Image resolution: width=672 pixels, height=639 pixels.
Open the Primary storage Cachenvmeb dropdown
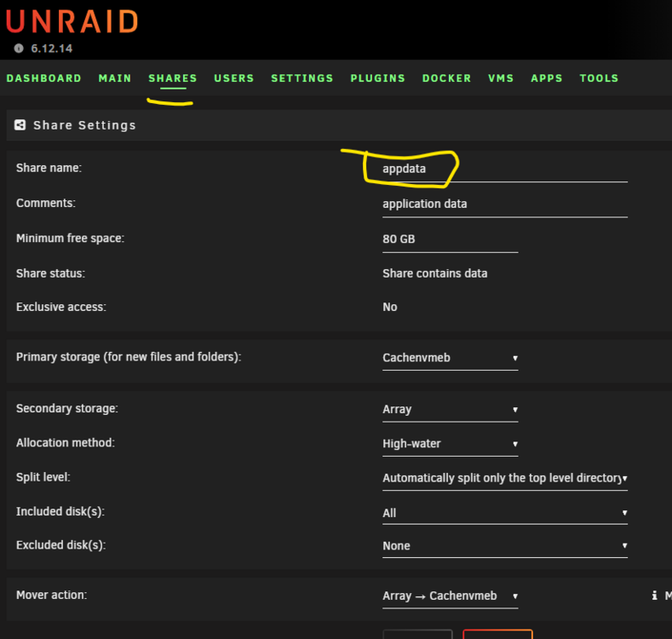(450, 358)
